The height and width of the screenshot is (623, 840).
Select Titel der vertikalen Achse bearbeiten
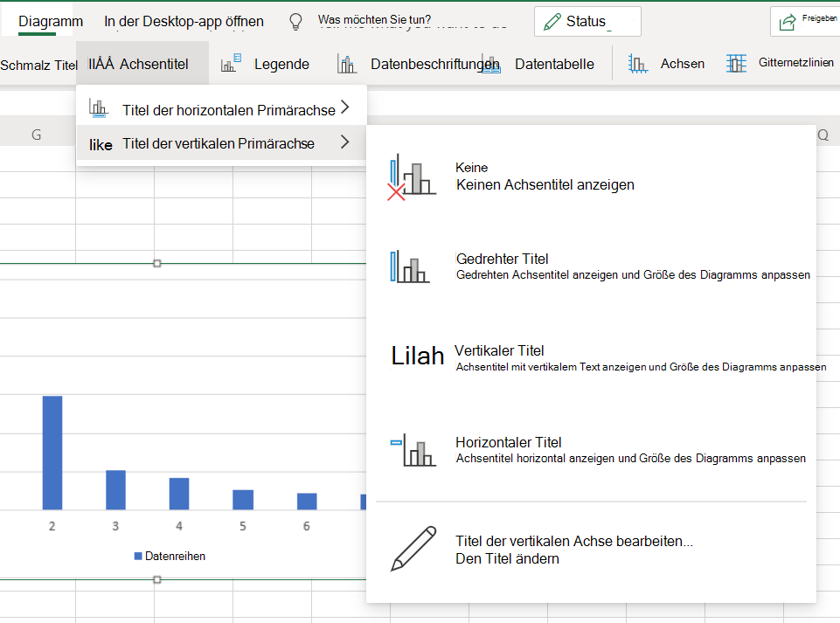pos(592,550)
